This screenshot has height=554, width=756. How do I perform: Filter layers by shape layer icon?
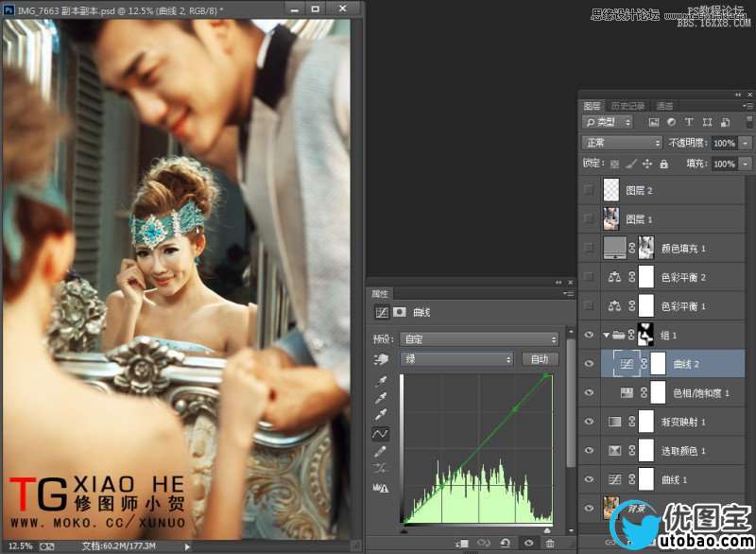coord(707,123)
